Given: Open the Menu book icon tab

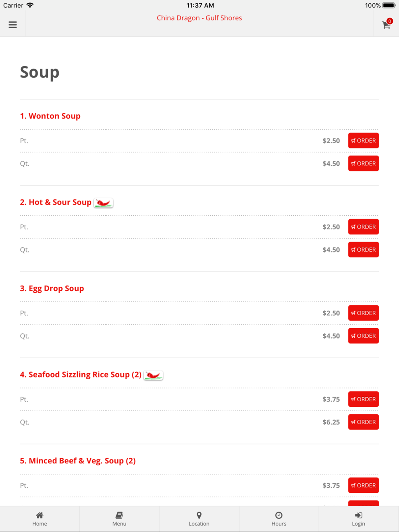Looking at the screenshot, I should click(119, 519).
